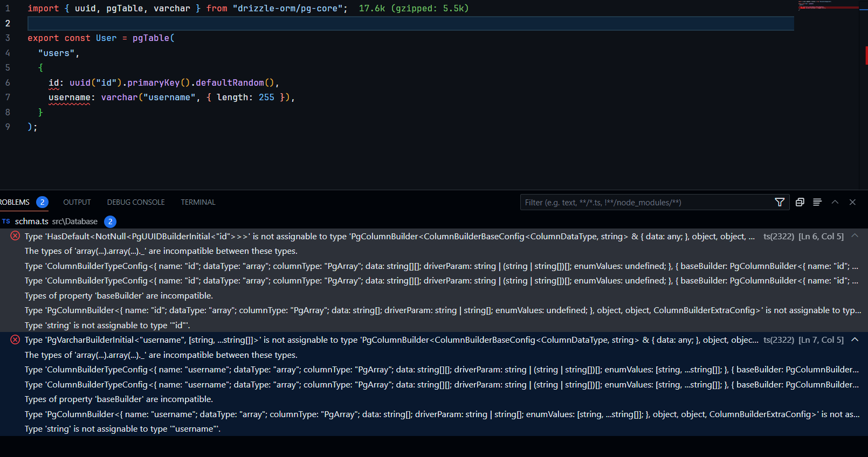Click the "users" table name string
Viewport: 868px width, 457px height.
(x=56, y=53)
